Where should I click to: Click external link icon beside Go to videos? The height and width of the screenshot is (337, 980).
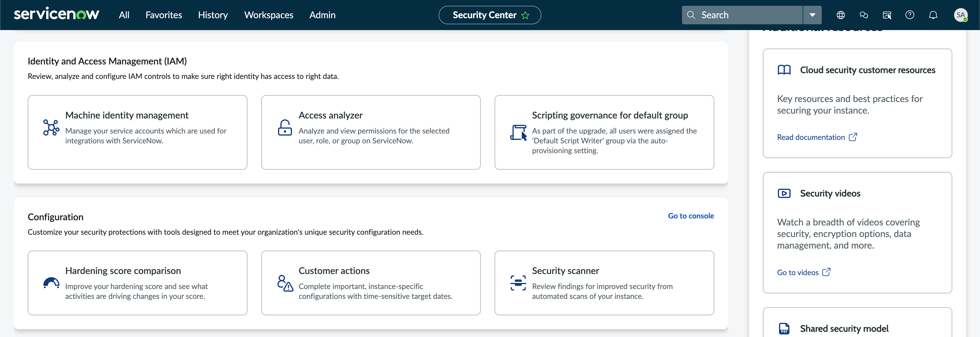click(x=826, y=272)
